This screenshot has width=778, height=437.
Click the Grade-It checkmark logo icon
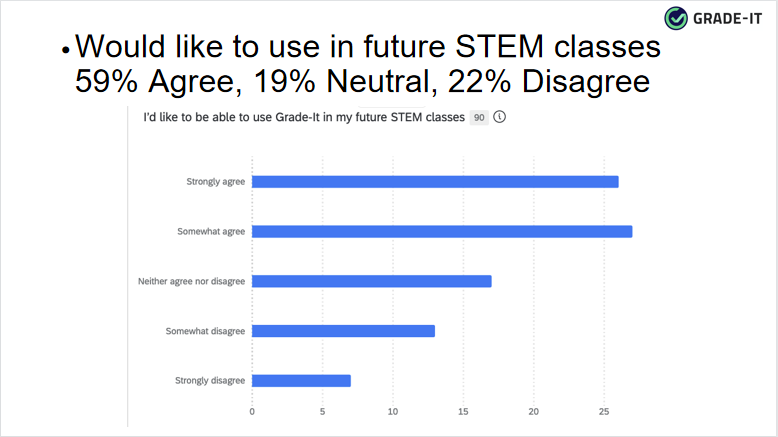[x=676, y=17]
